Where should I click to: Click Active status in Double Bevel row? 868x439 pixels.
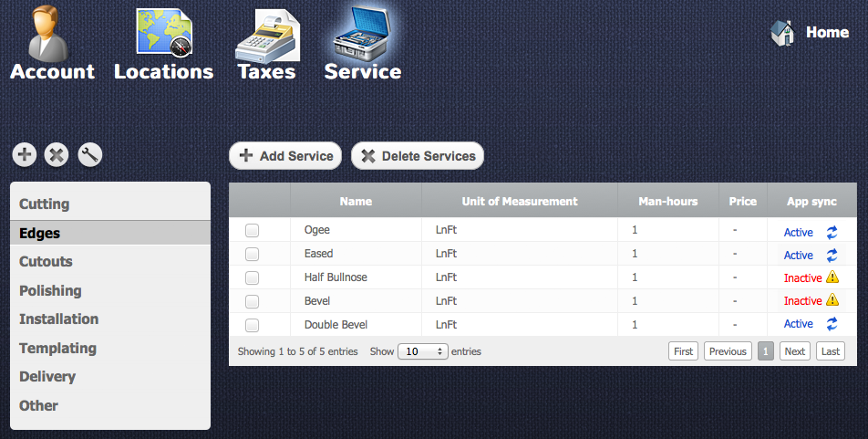[x=799, y=324]
